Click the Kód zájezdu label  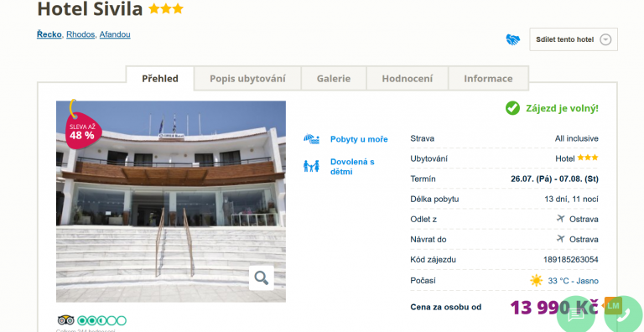(x=433, y=260)
